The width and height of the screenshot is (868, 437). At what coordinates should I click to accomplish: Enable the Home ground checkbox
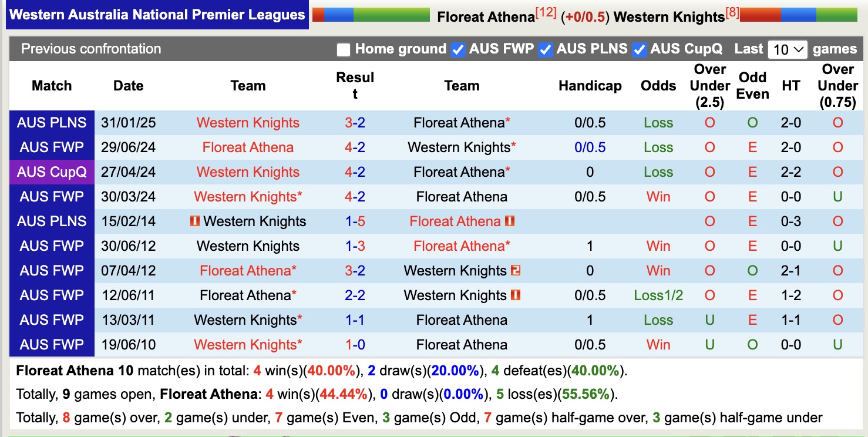(x=344, y=49)
